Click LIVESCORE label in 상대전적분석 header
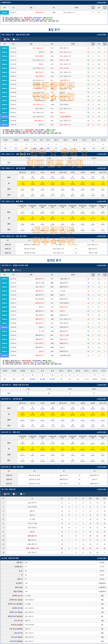The width and height of the screenshot is (108, 644). point(101,2)
